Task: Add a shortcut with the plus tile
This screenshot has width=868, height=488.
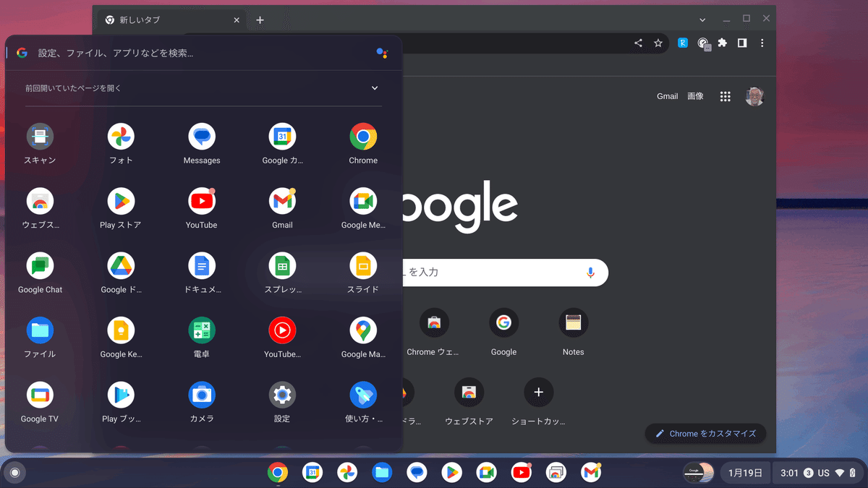Action: pos(538,402)
